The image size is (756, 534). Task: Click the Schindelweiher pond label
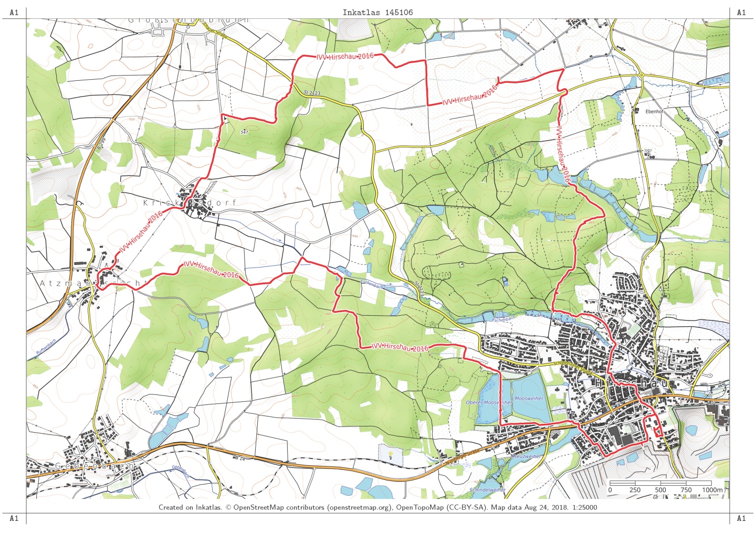tap(487, 490)
